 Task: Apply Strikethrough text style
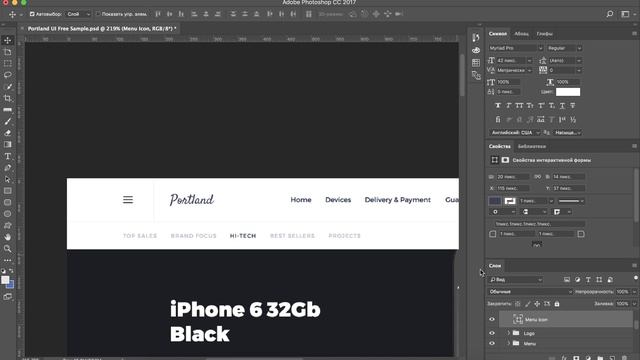click(573, 106)
